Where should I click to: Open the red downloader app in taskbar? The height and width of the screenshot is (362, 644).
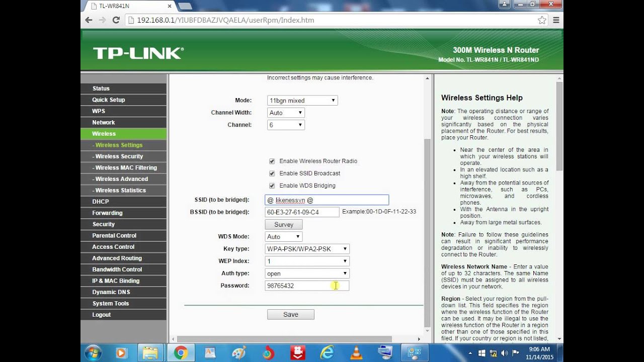click(x=297, y=353)
